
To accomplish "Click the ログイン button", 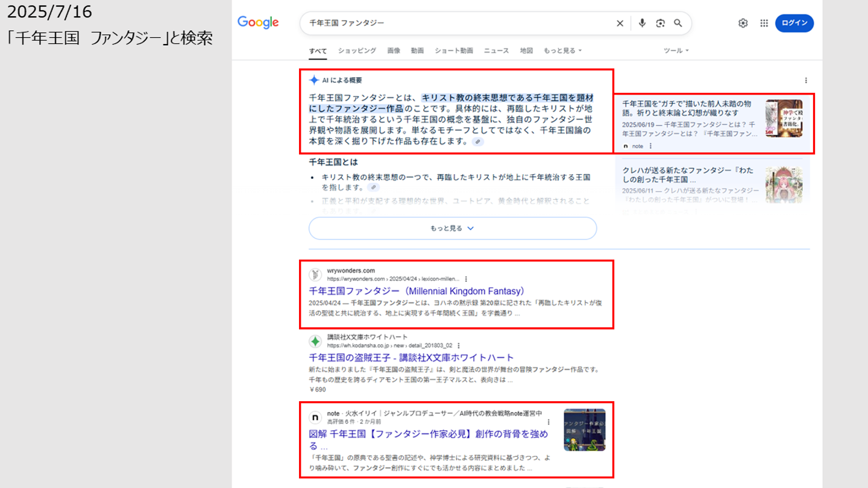I will point(794,23).
